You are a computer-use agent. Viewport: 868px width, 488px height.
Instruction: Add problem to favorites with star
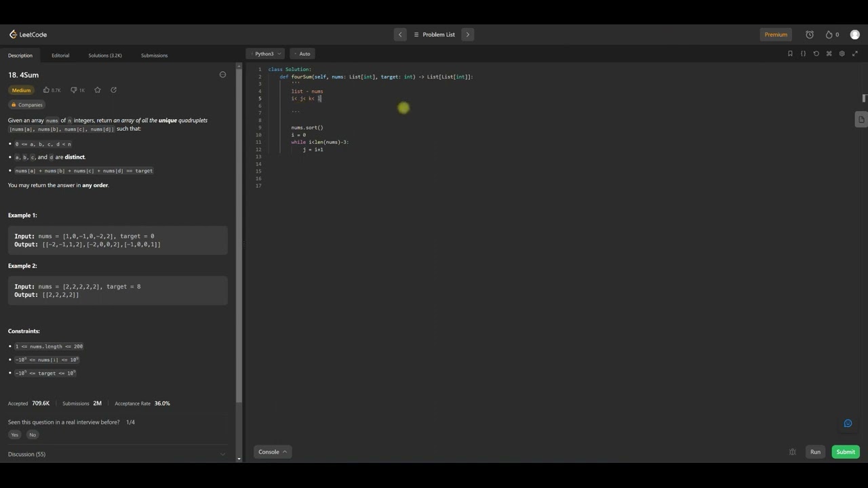click(x=98, y=90)
